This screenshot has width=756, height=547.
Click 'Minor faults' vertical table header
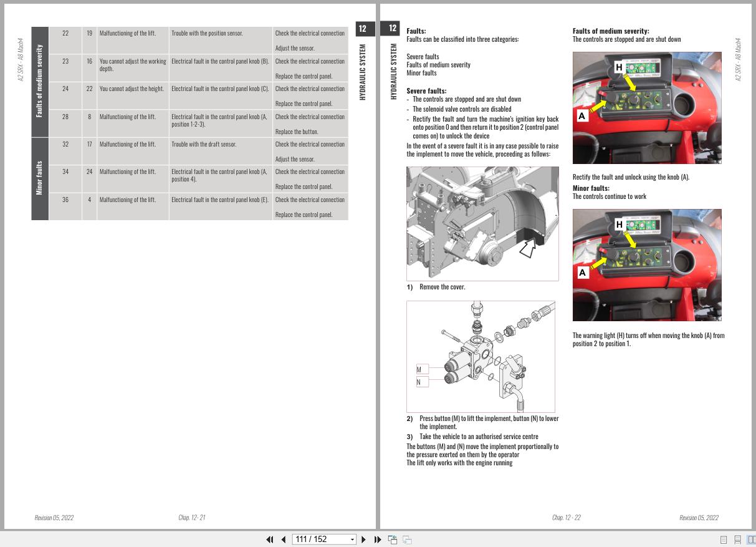[40, 178]
